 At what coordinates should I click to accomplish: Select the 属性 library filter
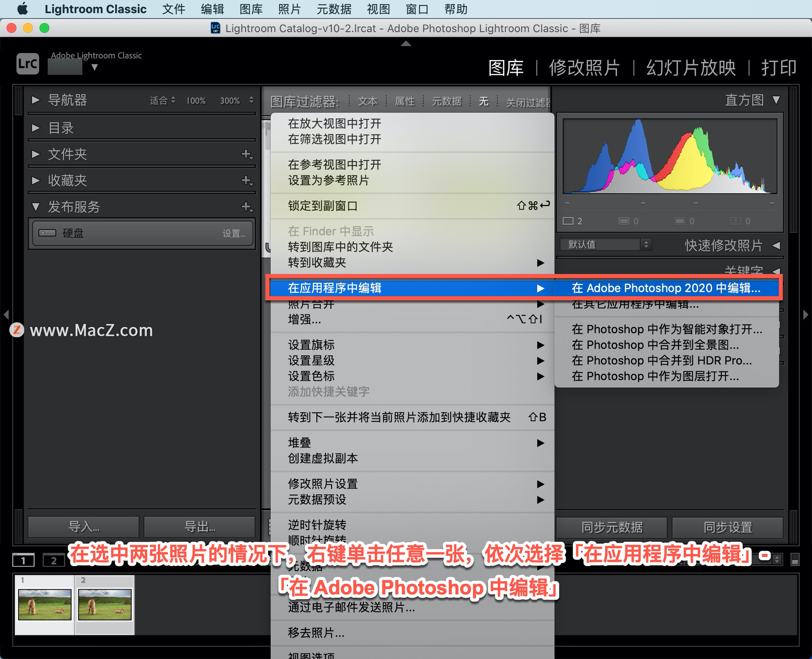click(x=404, y=102)
